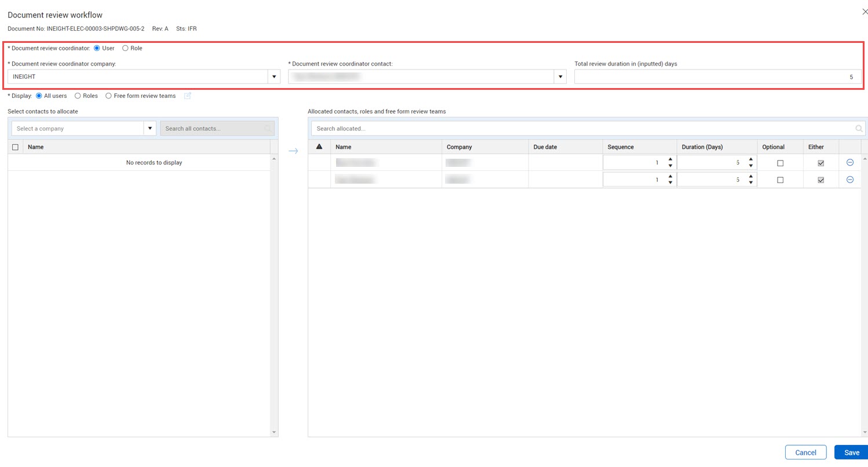
Task: Decrease duration days for the second contact
Action: [750, 183]
